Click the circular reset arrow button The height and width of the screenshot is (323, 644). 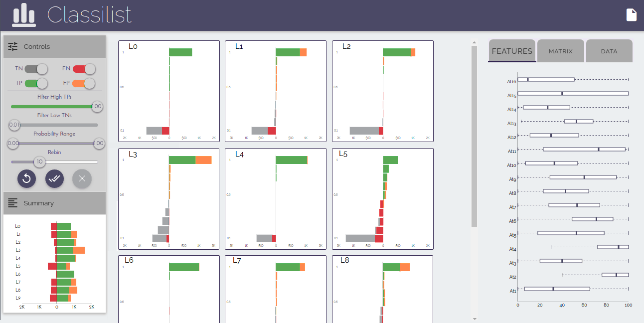click(27, 178)
